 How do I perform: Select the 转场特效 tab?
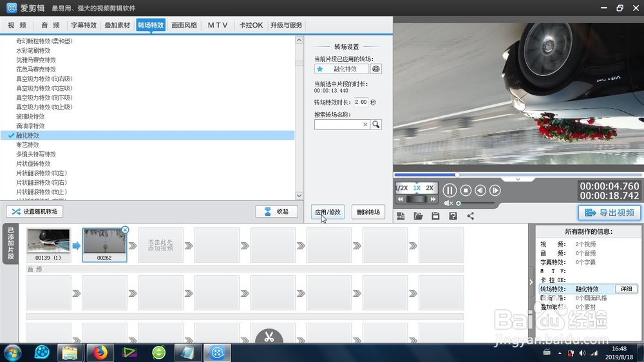coord(151,25)
